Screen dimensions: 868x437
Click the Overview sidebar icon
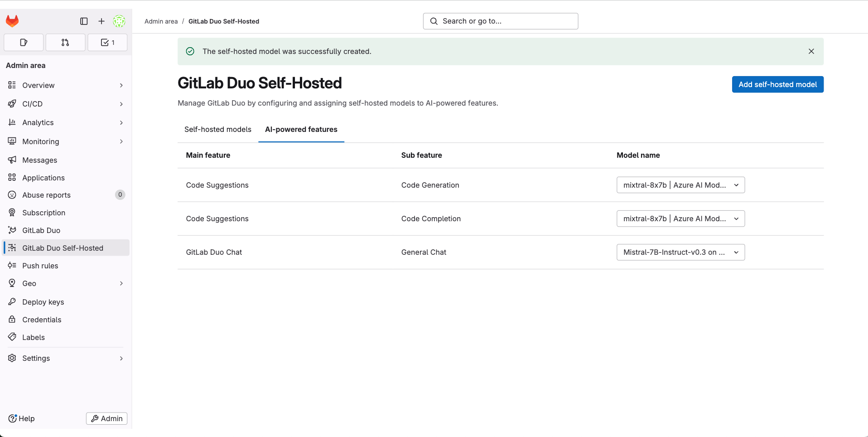click(12, 85)
